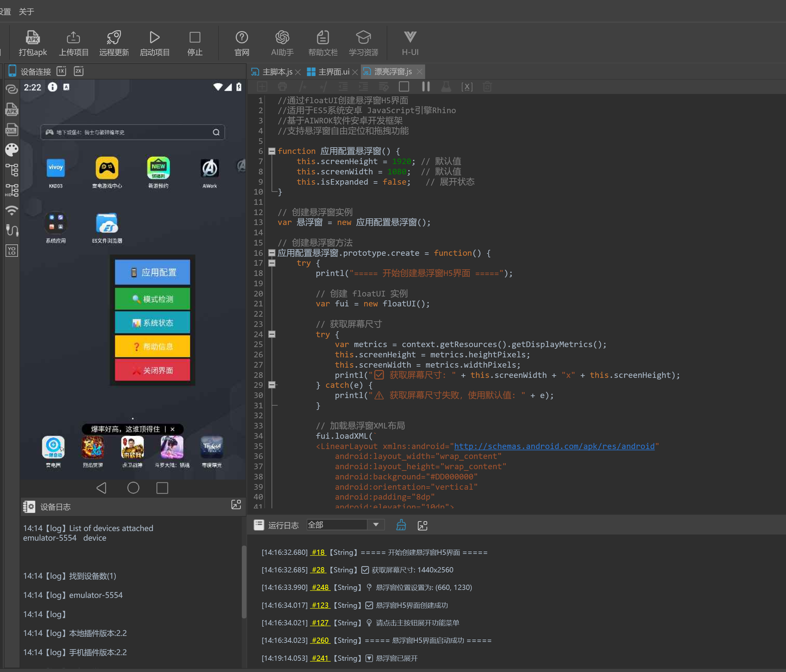Toggle the pause bars in editor toolbar

pyautogui.click(x=426, y=87)
